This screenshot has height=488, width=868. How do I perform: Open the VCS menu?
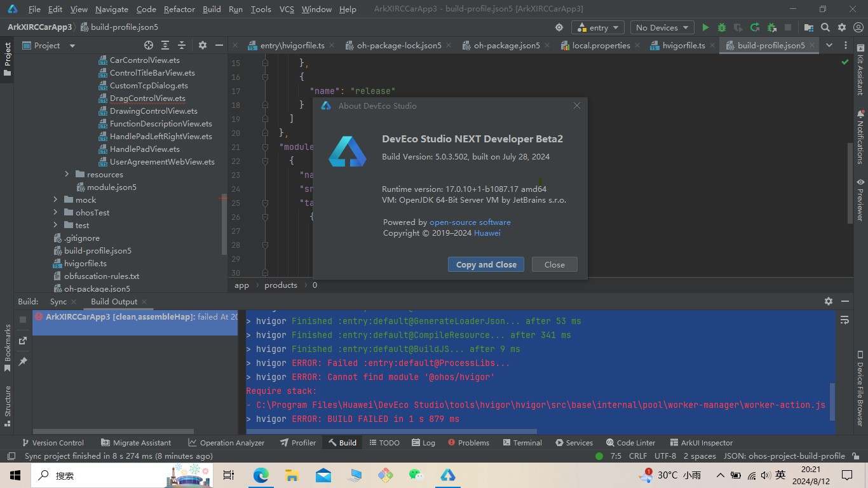287,9
